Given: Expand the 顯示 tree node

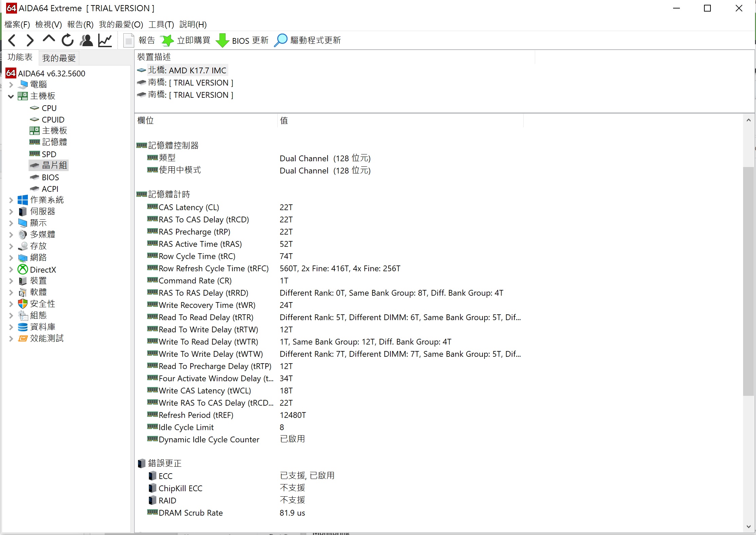Looking at the screenshot, I should (11, 223).
